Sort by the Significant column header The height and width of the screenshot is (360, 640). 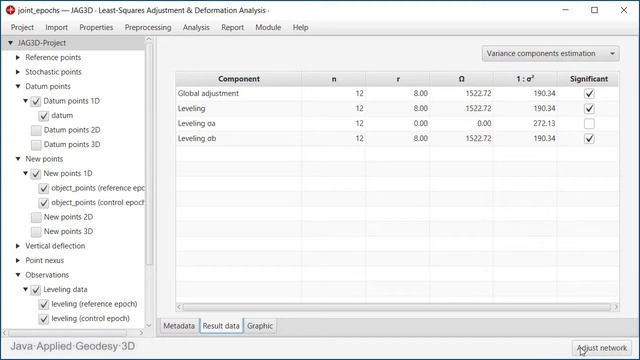click(x=589, y=79)
